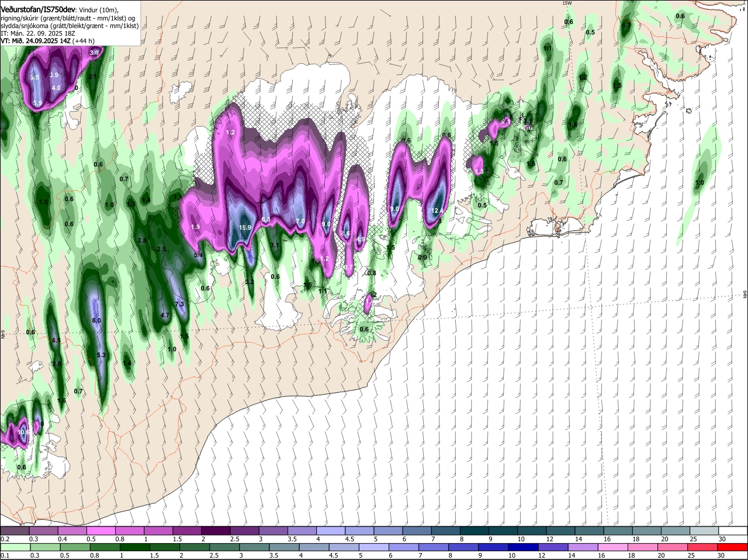Click the palest green rain swatch between 0.1 and 0.3

click(x=15, y=547)
